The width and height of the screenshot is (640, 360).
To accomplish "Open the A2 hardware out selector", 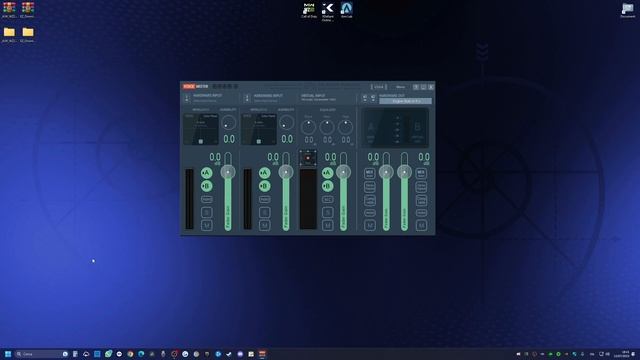I will tap(373, 98).
